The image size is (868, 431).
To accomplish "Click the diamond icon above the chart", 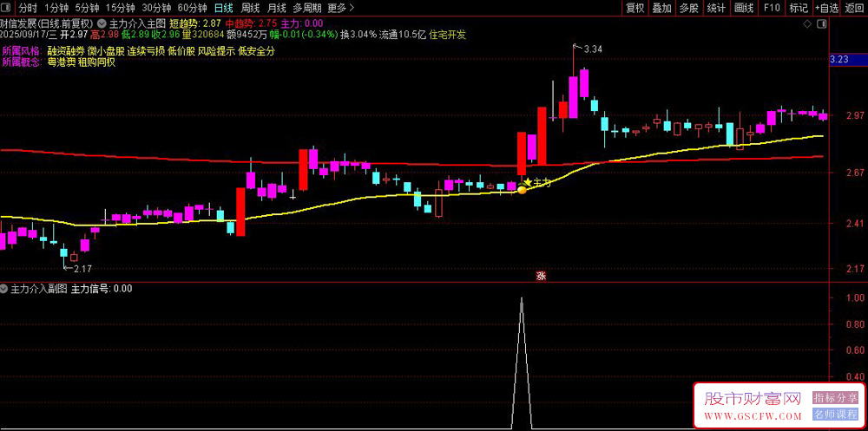I will click(x=806, y=24).
